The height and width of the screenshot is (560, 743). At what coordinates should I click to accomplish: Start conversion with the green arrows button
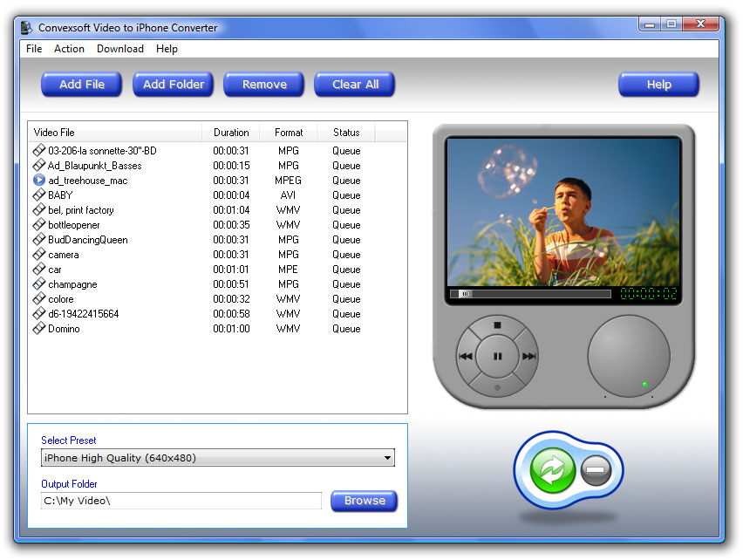[x=553, y=470]
